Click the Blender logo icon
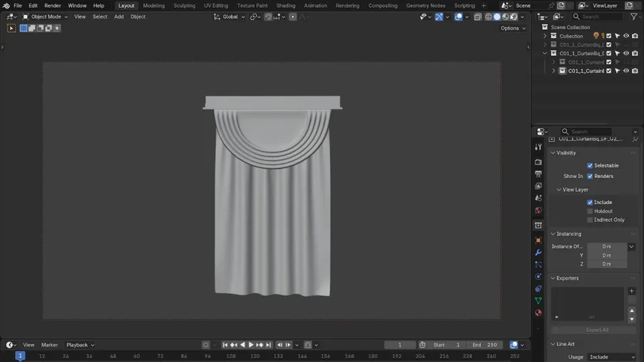This screenshot has height=362, width=644. [6, 6]
